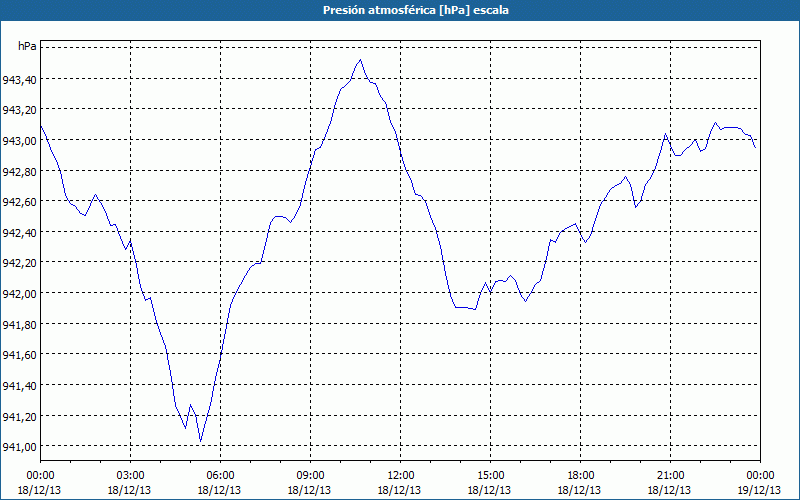Click the 942,00 pressure axis value
800x500 pixels.
pos(19,293)
